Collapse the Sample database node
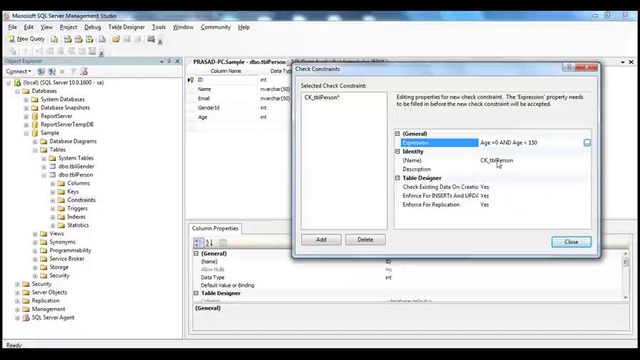 (27, 133)
